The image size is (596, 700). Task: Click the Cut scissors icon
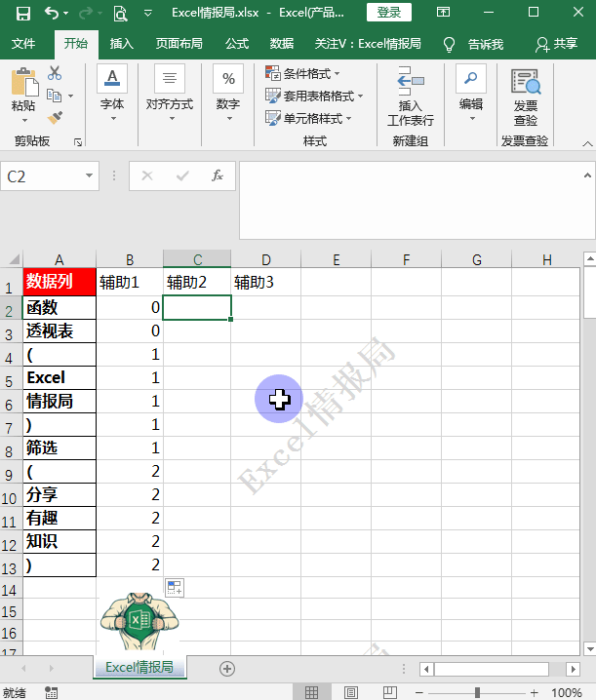point(55,73)
